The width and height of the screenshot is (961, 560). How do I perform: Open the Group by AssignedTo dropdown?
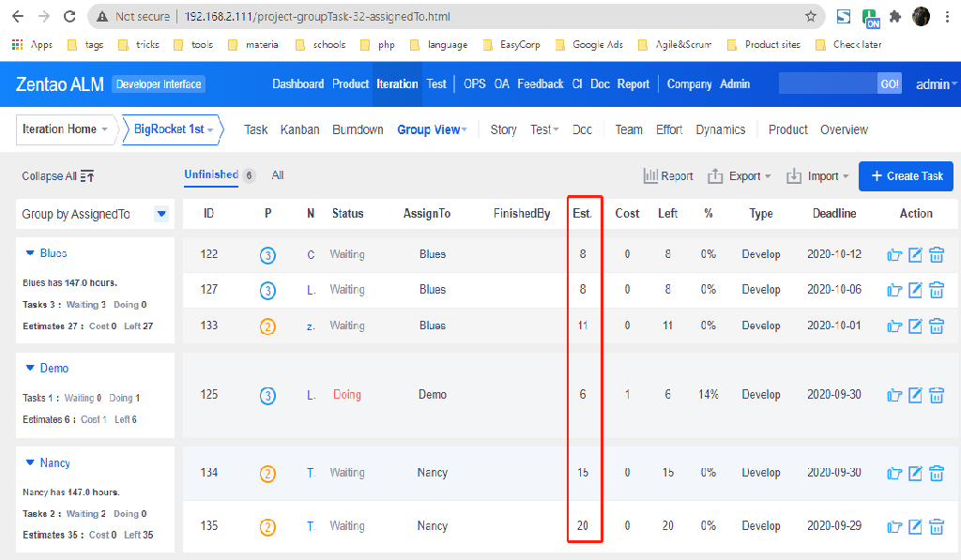(161, 214)
